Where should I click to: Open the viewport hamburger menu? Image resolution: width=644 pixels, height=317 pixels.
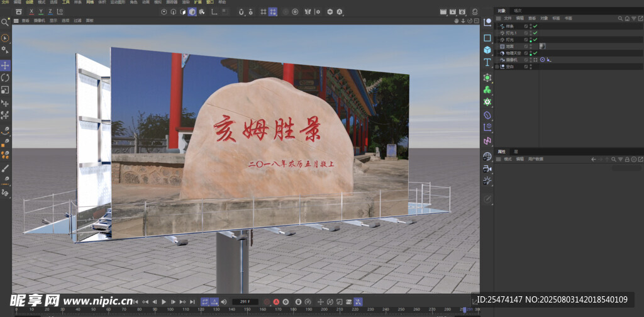click(x=16, y=21)
